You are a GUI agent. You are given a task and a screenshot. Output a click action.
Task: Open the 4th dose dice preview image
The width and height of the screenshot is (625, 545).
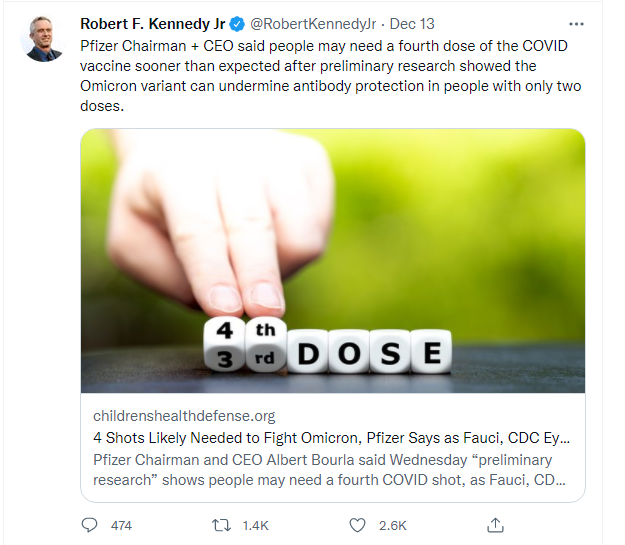333,261
